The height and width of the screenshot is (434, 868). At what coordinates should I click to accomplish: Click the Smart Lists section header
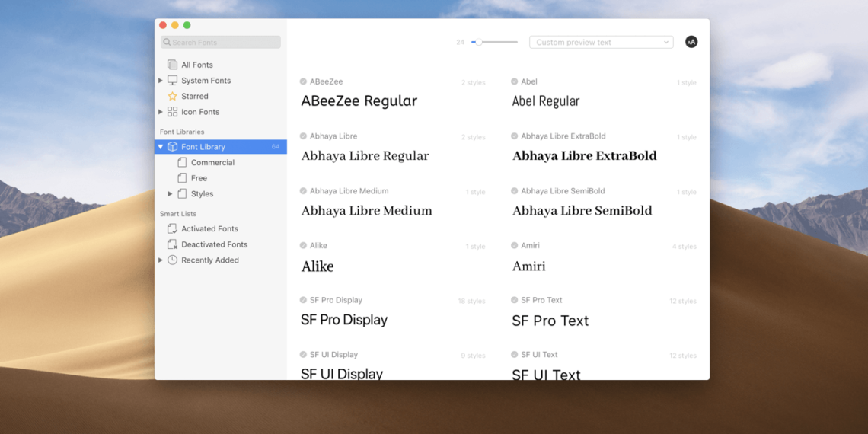click(x=178, y=214)
